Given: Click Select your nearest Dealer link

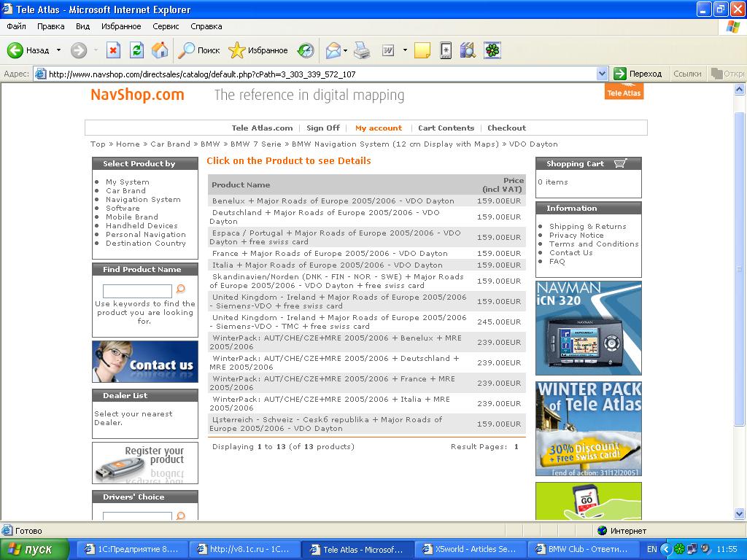Looking at the screenshot, I should tap(133, 418).
